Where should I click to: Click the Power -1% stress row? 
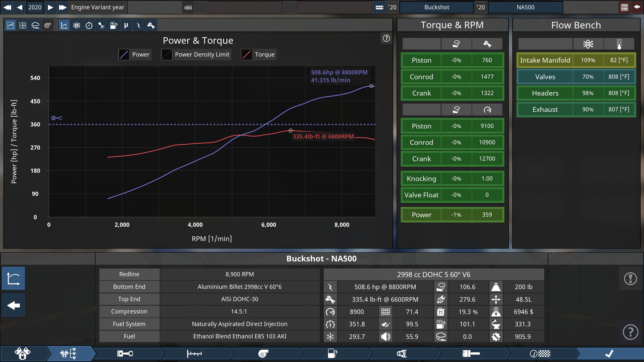452,215
